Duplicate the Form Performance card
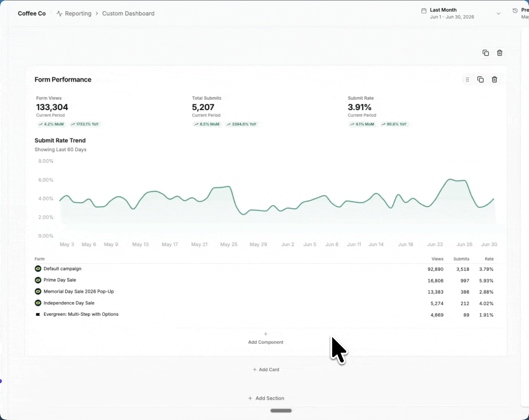 (480, 79)
